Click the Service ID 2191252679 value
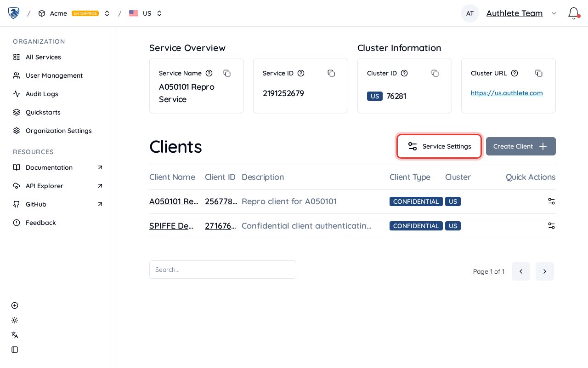 [283, 93]
